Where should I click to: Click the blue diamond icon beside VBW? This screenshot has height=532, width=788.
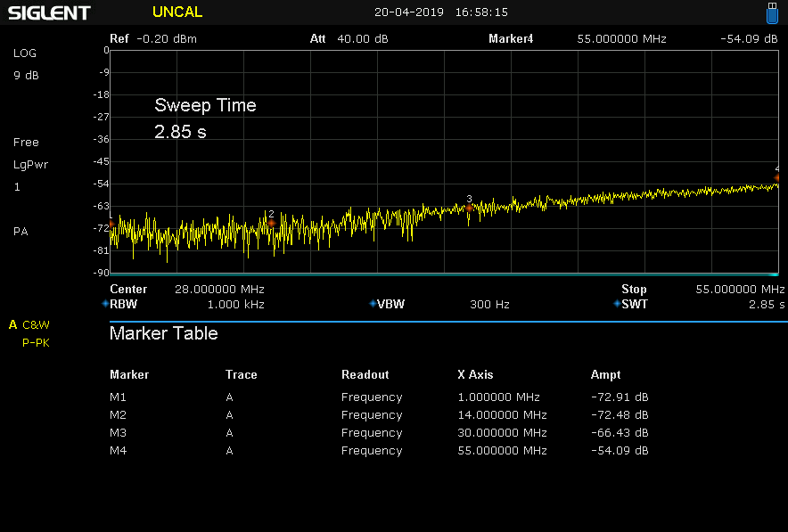point(373,303)
